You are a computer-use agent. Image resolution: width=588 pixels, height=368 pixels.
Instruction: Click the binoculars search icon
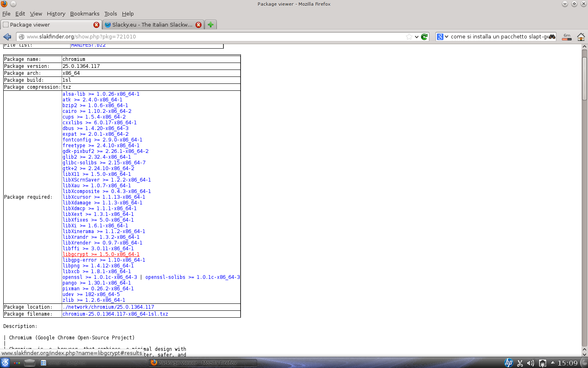coord(552,37)
